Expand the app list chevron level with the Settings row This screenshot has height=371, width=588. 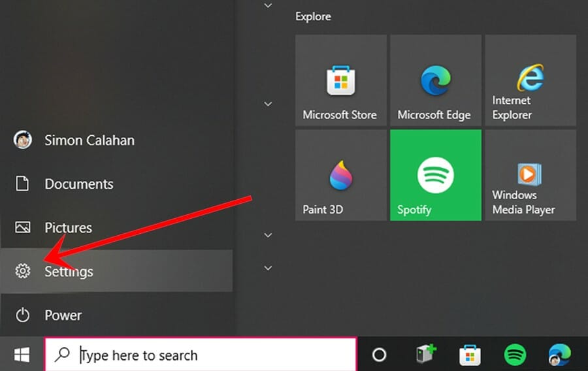pos(268,268)
